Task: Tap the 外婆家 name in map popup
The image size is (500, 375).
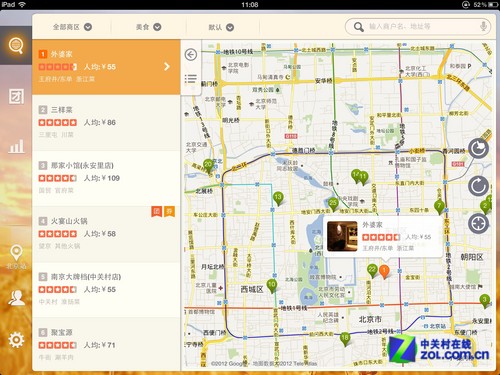Action: (x=372, y=225)
